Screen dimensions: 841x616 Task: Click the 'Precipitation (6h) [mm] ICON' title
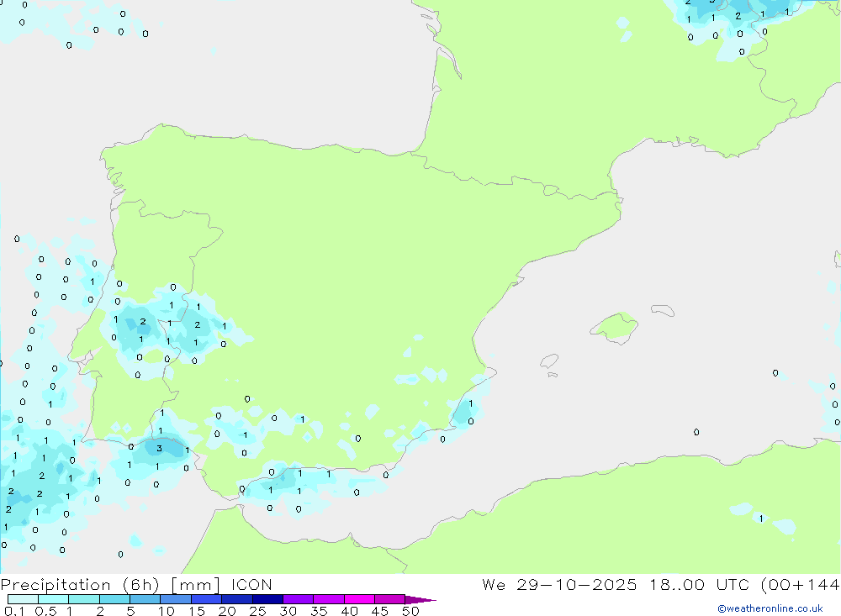[136, 585]
